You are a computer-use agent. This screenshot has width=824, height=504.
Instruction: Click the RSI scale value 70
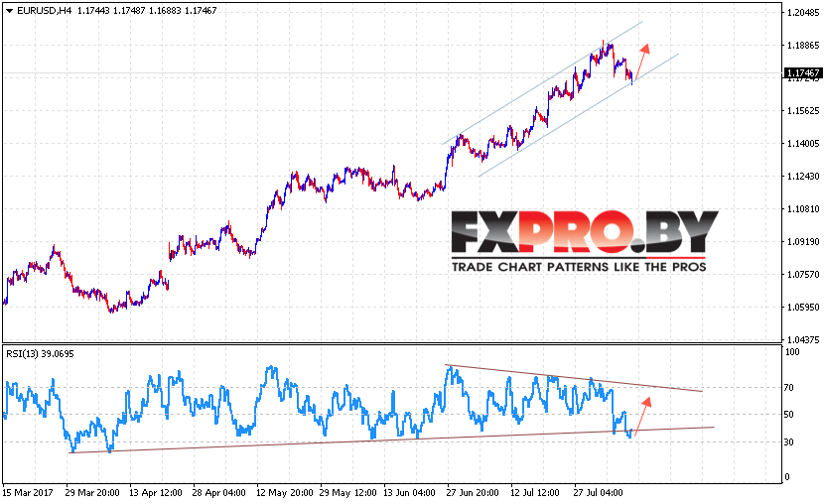click(x=789, y=388)
